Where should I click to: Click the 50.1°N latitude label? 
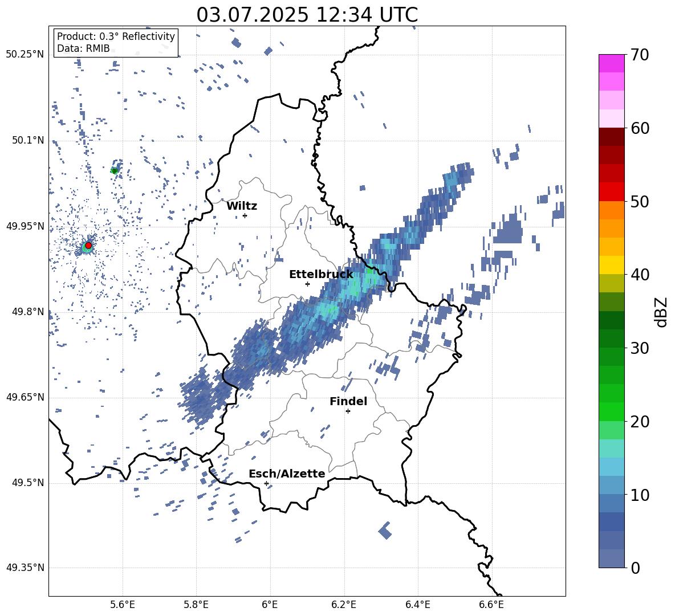[x=27, y=141]
